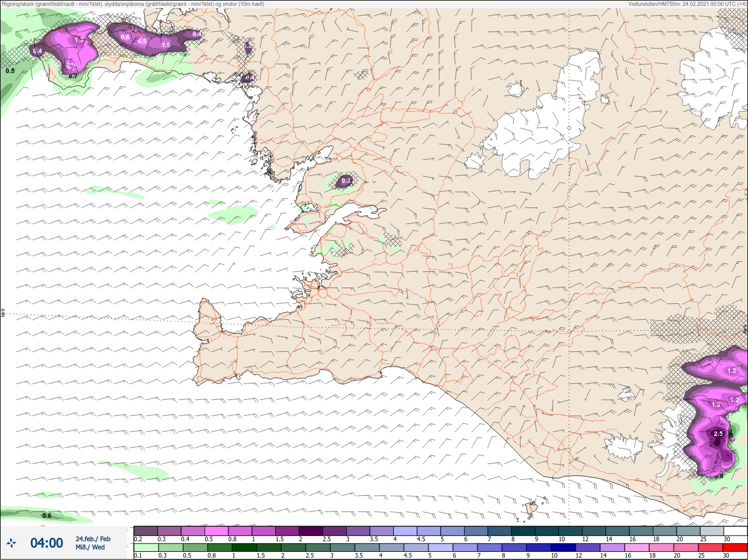Click the Rigning/skúrir map title text
This screenshot has height=560, width=748.
click(x=132, y=4)
